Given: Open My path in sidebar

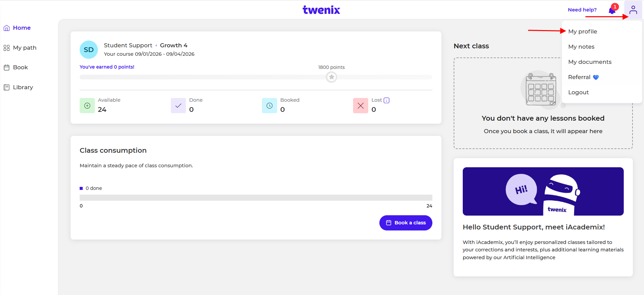Looking at the screenshot, I should click(24, 48).
